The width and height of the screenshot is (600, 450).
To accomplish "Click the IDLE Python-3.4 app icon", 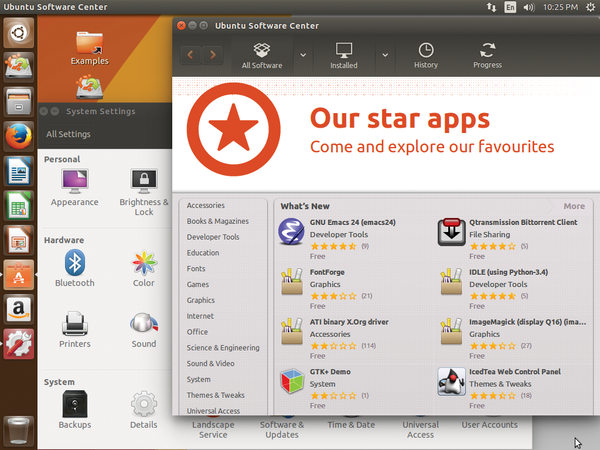I will [x=451, y=281].
